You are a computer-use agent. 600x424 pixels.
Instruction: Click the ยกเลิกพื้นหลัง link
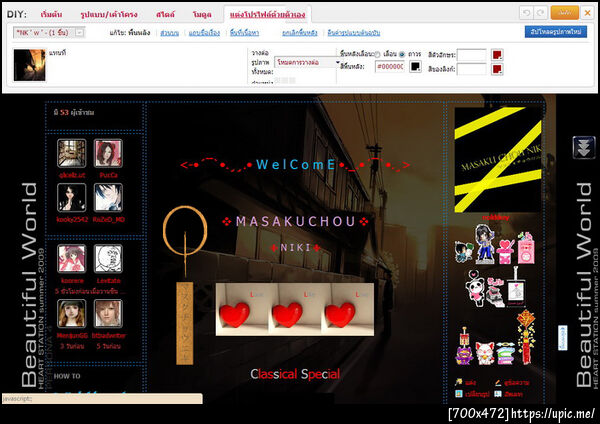300,33
